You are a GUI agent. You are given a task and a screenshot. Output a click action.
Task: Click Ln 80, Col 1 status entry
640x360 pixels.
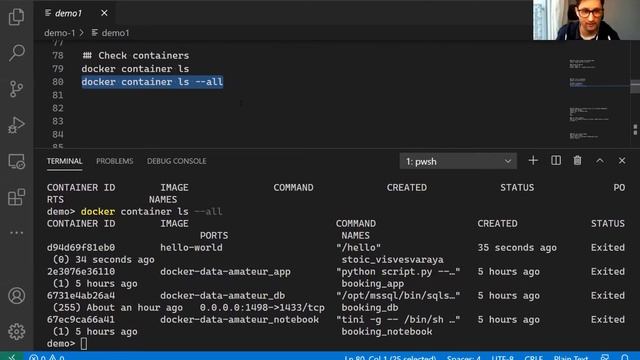coord(390,357)
